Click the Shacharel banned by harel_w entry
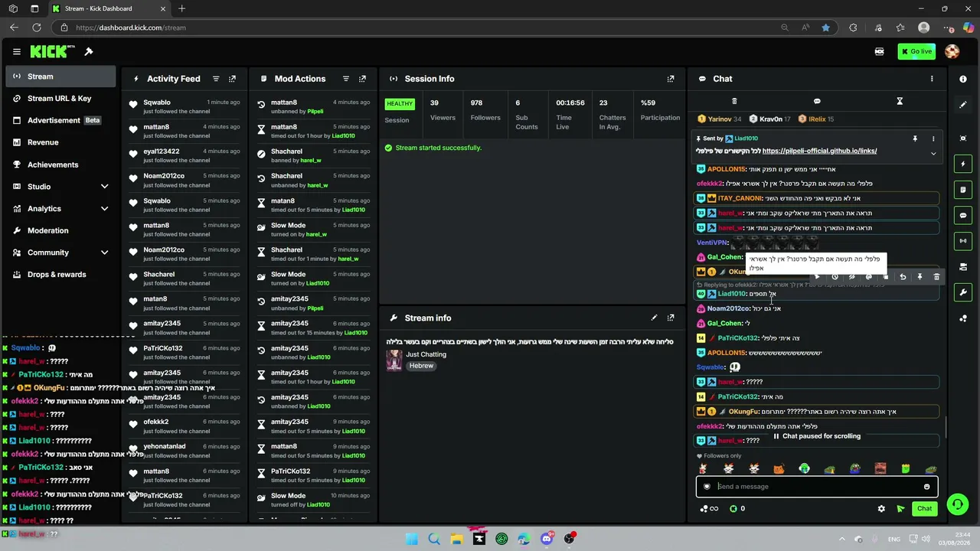 coord(312,156)
